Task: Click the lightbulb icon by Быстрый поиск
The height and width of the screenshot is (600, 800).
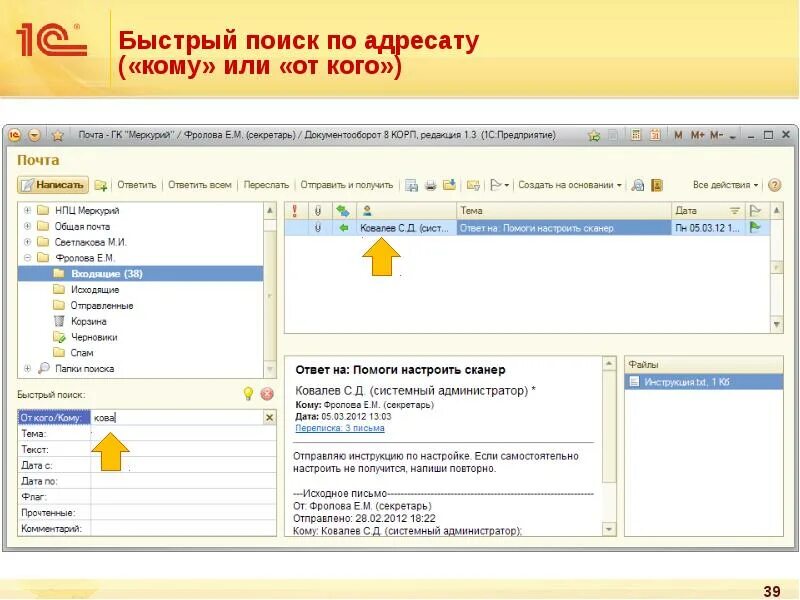Action: coord(248,394)
